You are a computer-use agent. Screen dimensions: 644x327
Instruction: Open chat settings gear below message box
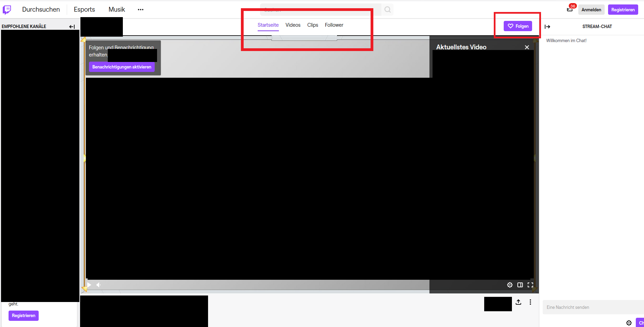(x=629, y=323)
